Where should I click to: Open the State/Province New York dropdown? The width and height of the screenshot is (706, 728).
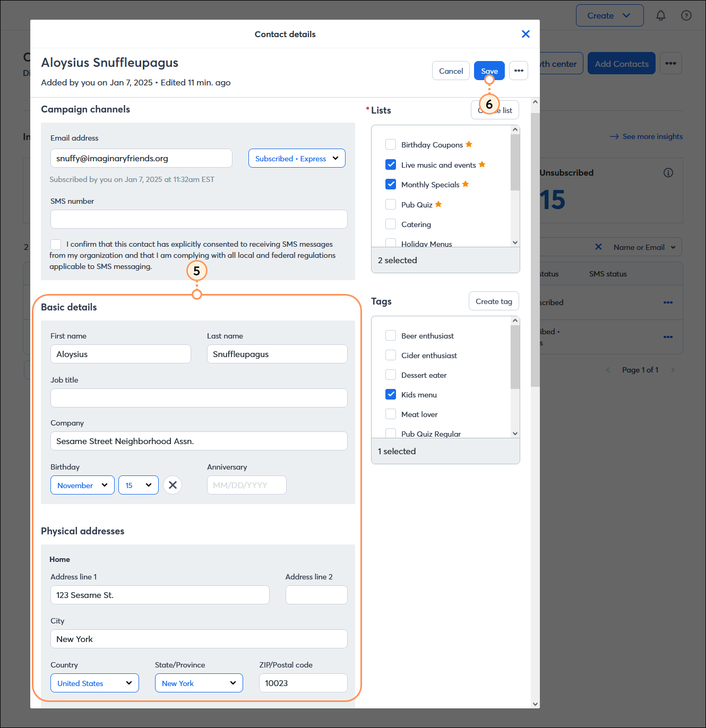click(199, 683)
